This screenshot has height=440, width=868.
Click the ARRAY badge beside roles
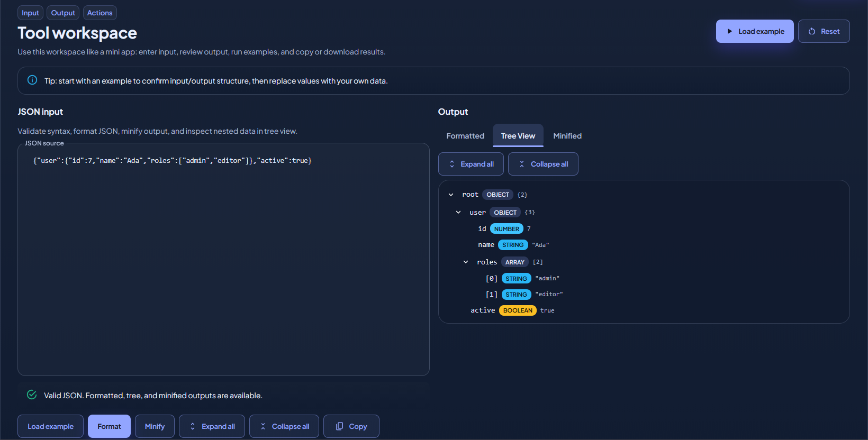click(x=514, y=262)
